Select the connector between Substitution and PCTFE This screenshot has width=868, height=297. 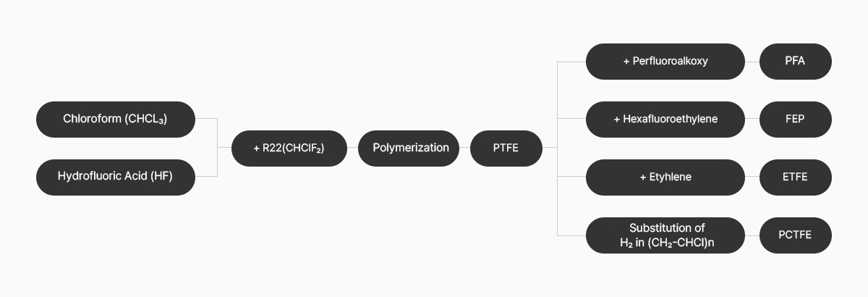(752, 235)
